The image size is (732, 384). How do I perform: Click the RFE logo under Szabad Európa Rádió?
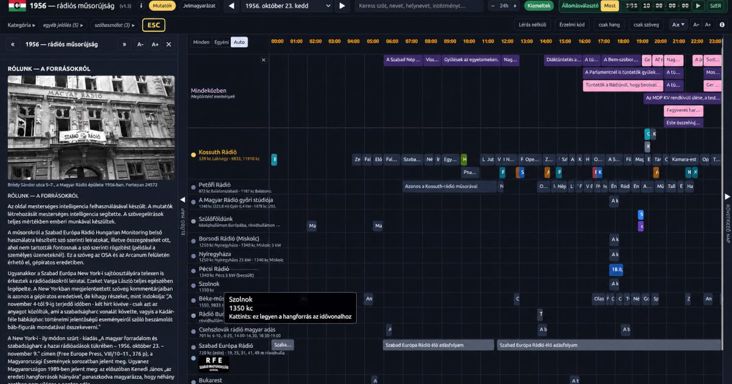tap(214, 363)
